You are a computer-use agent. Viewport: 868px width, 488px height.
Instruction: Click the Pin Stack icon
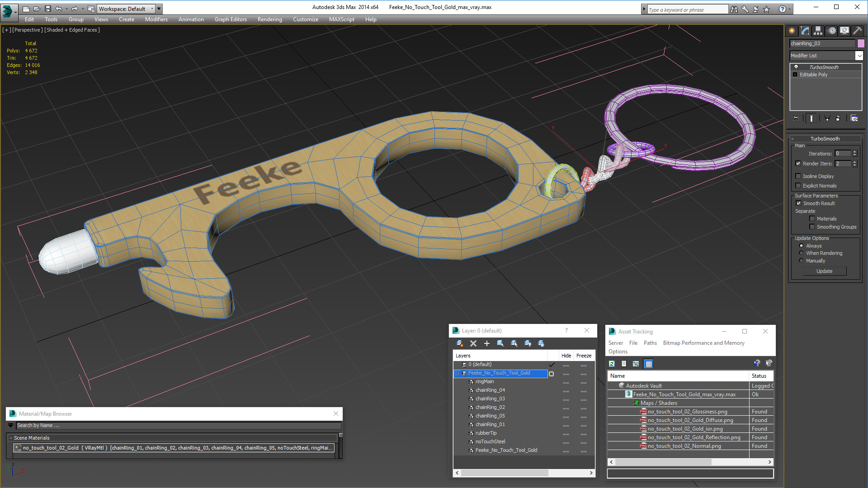796,118
